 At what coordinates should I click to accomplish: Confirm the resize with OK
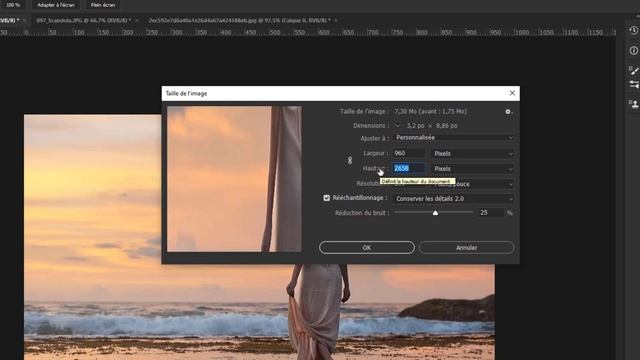pos(367,247)
